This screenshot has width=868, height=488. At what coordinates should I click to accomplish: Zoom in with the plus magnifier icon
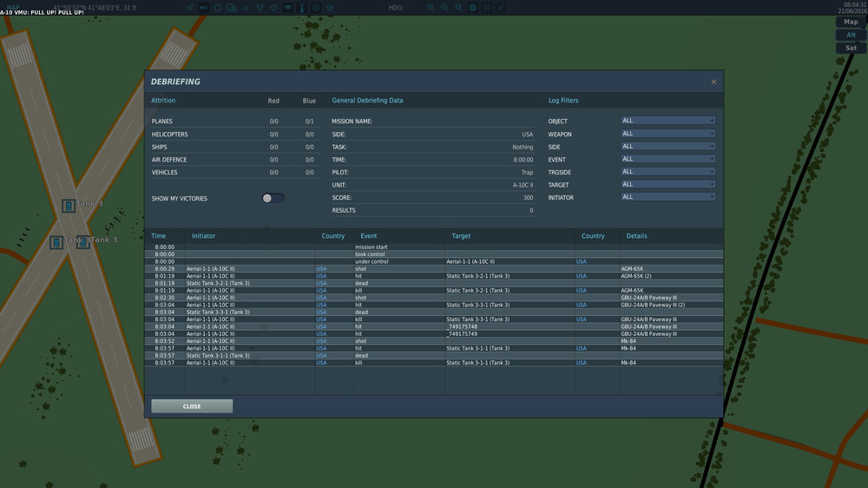(431, 8)
